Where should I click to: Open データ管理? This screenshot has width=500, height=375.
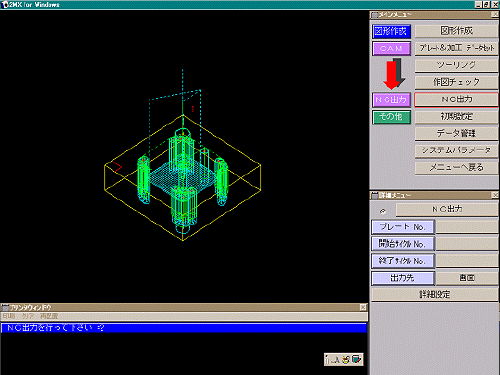(456, 133)
